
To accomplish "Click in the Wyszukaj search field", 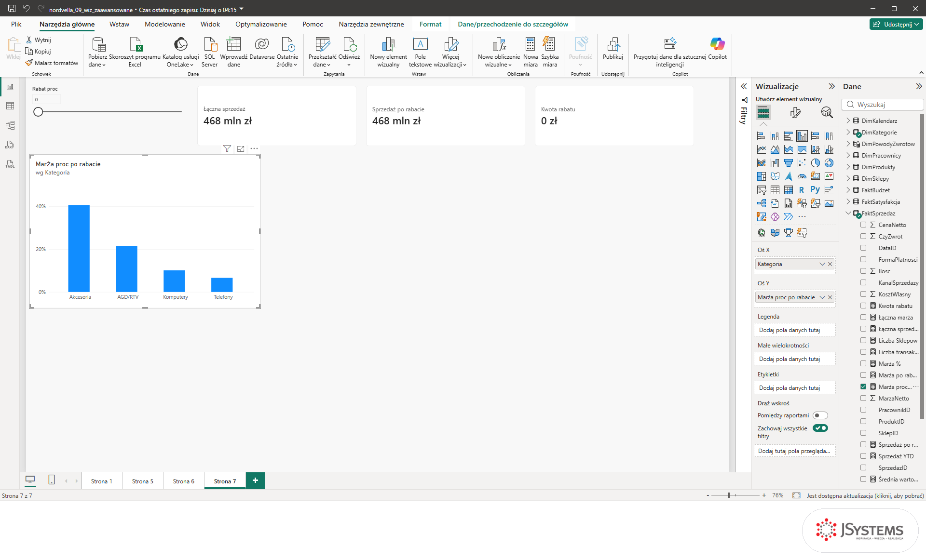I will click(883, 105).
